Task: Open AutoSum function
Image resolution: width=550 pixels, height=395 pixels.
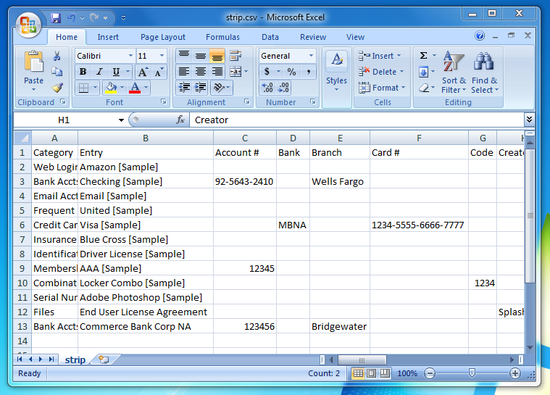Action: coord(423,55)
